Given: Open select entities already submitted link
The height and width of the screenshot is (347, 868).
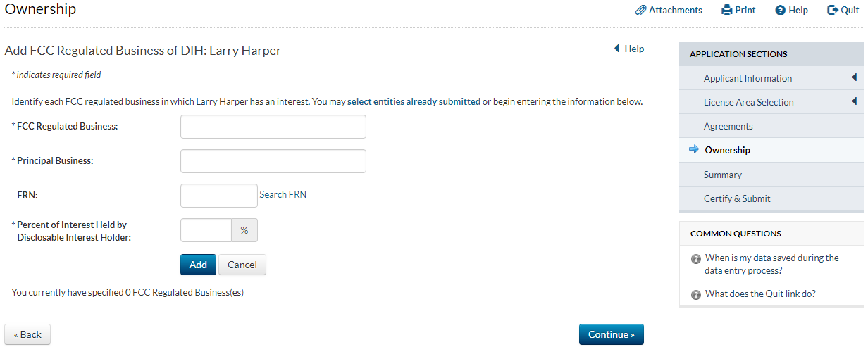Looking at the screenshot, I should coord(414,101).
